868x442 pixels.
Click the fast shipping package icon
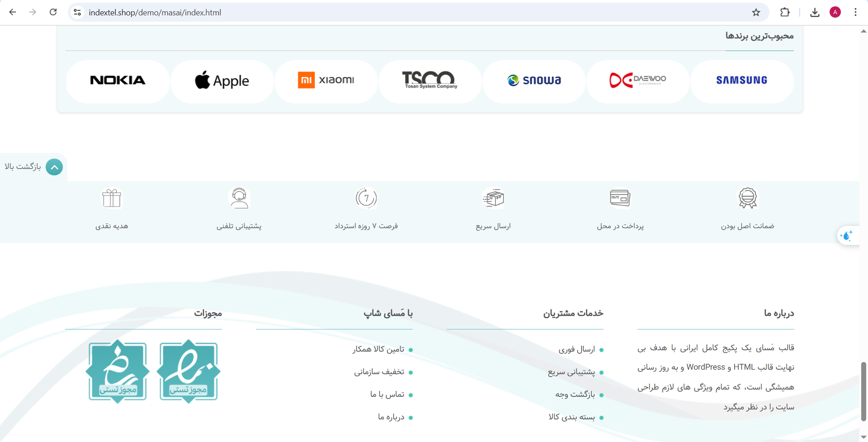tap(493, 198)
